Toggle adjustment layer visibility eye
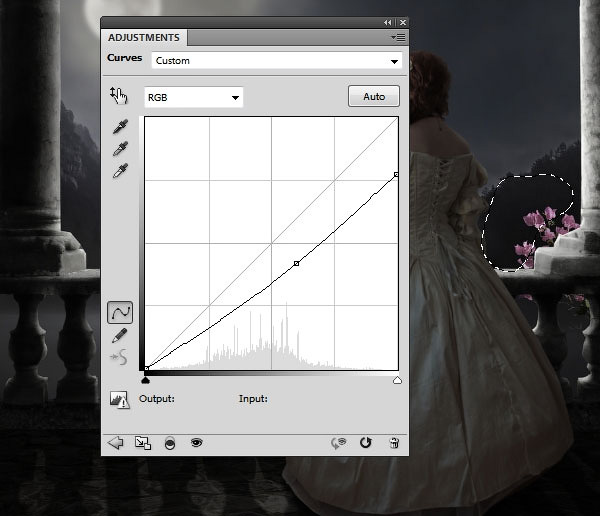The height and width of the screenshot is (516, 600). tap(197, 443)
